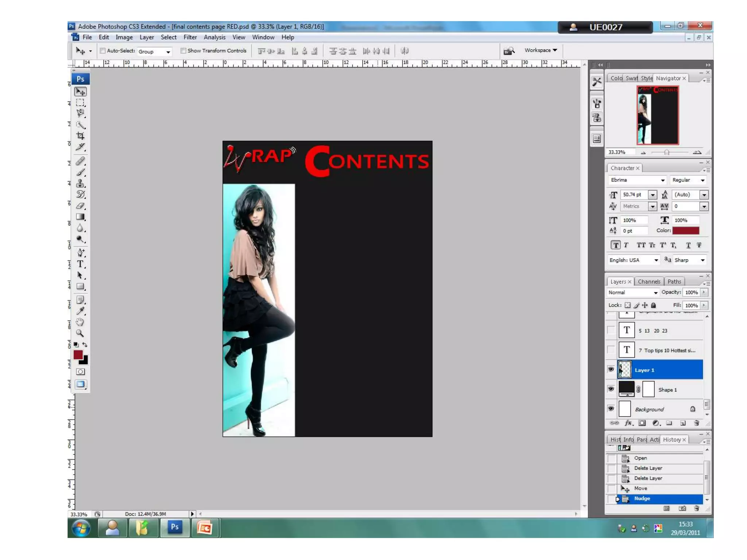Open Sharp anti-aliasing dropdown
Viewport: 747px width, 560px height.
tap(689, 260)
